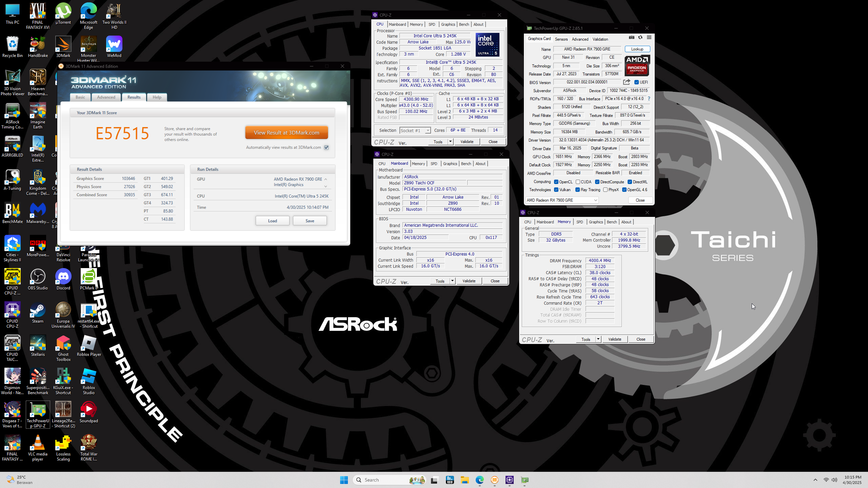The image size is (868, 488).
Task: Toggle DirectML checkbox in GPU-Z
Action: pos(630,182)
